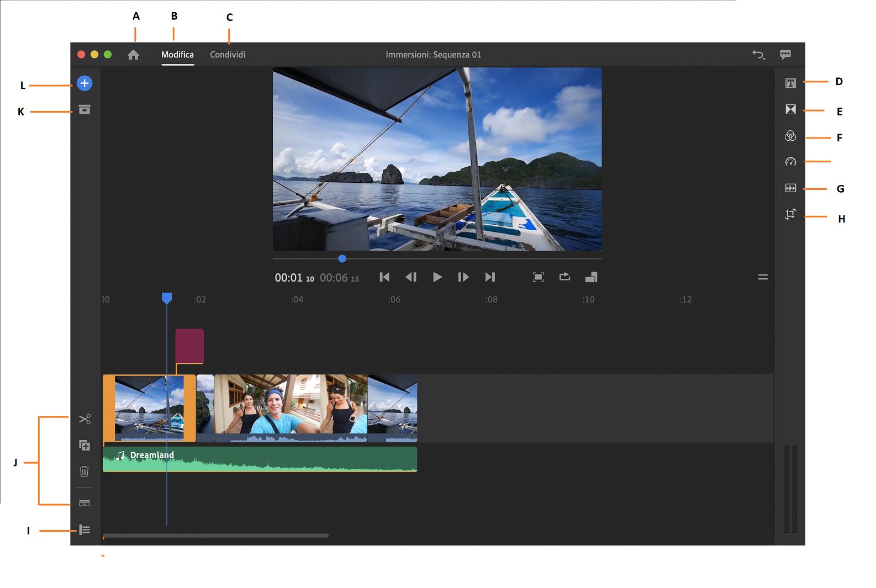Open the Speed panel gauge icon

click(790, 162)
